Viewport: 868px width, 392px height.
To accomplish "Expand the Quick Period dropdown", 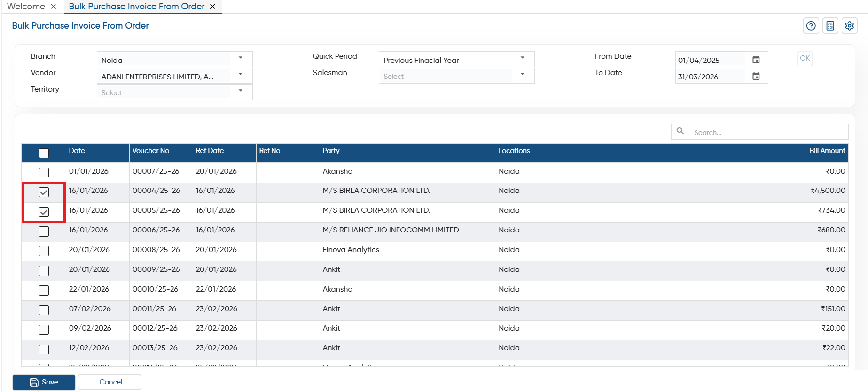I will [457, 60].
